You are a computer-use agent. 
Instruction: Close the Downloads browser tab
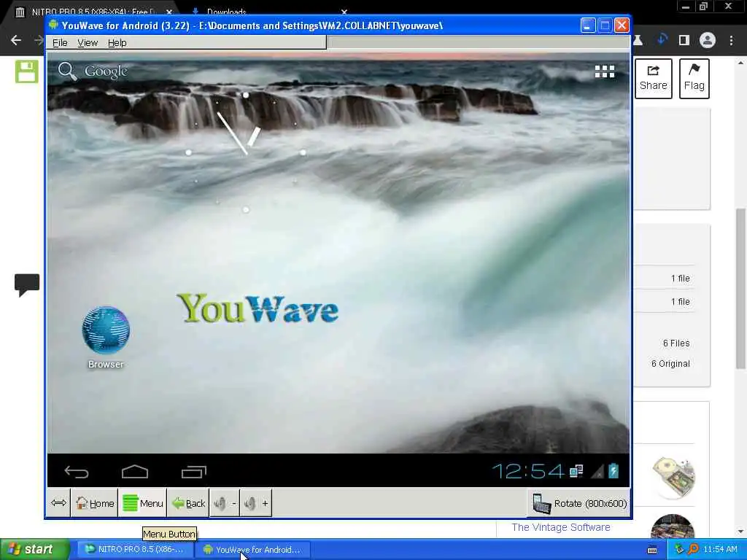click(x=344, y=12)
